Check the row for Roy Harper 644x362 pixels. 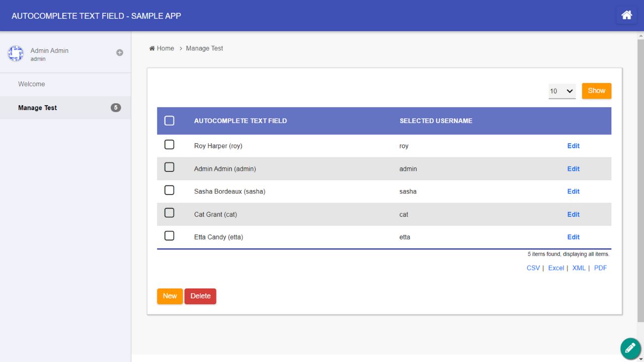tap(169, 144)
